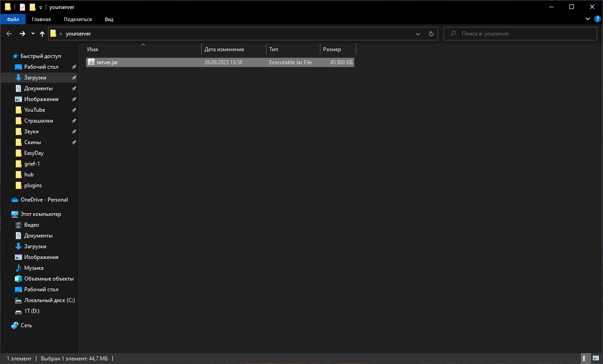Open the YouTube folder

[35, 110]
